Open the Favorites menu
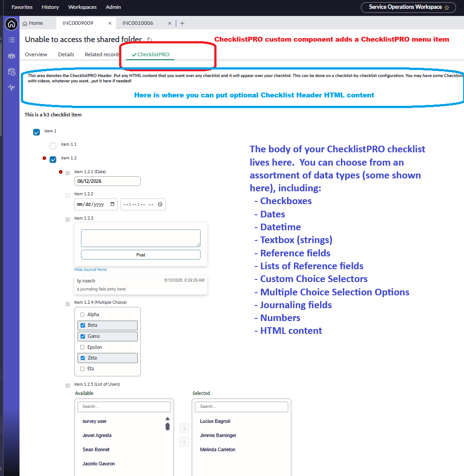 point(22,7)
